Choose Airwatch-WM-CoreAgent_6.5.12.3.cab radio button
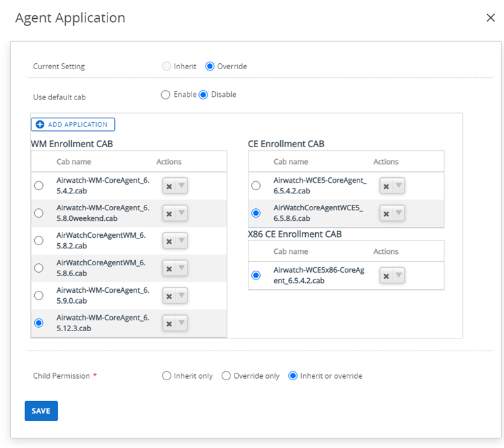The height and width of the screenshot is (448, 504). 39,323
